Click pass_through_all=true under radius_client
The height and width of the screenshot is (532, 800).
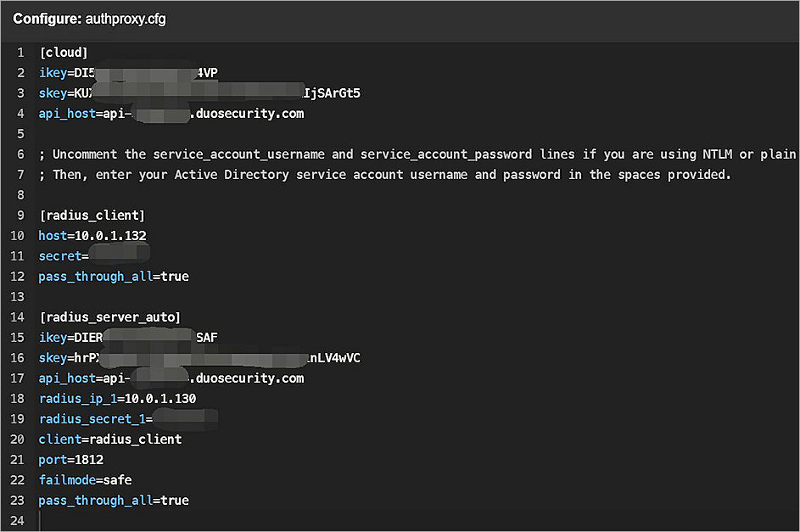(114, 277)
